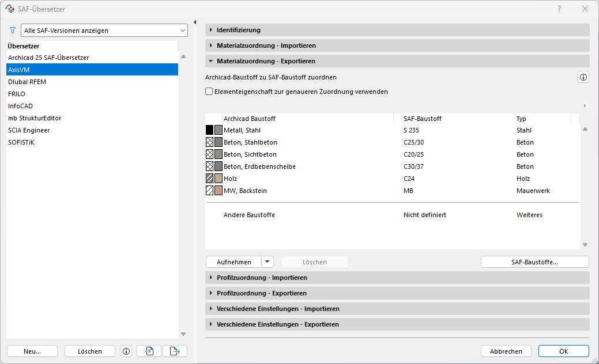Click the import translator icon
599x364 pixels.
149,351
